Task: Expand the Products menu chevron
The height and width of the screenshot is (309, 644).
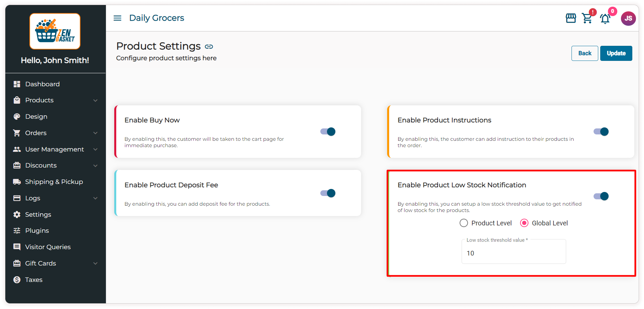Action: (96, 100)
